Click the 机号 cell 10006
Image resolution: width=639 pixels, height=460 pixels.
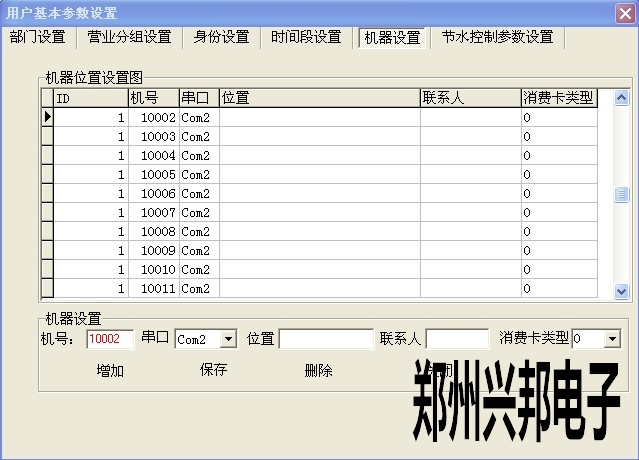[x=154, y=194]
